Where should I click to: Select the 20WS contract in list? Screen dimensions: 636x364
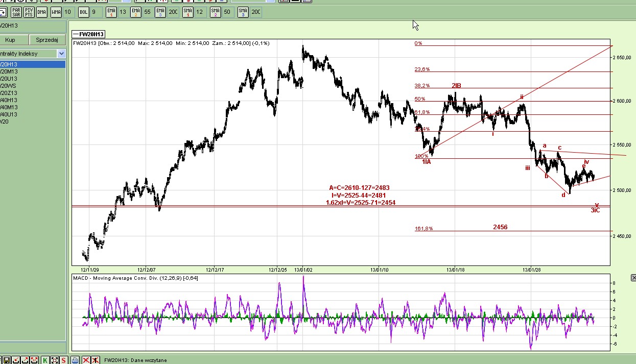click(x=33, y=86)
